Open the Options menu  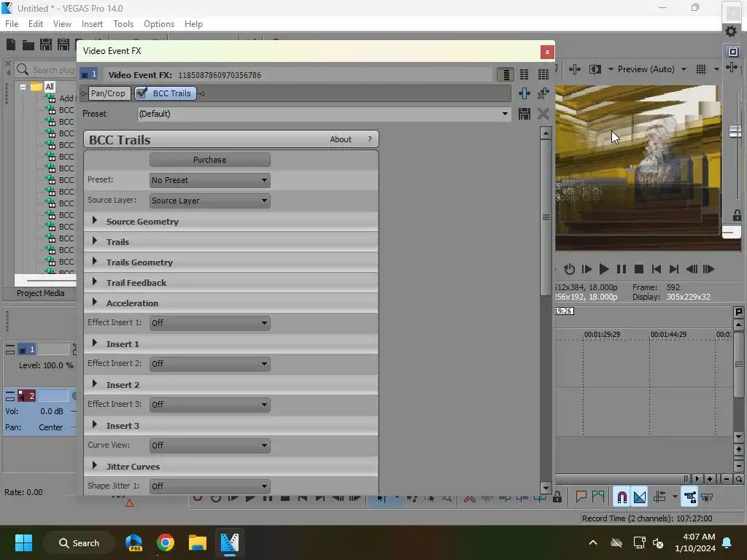pyautogui.click(x=159, y=24)
